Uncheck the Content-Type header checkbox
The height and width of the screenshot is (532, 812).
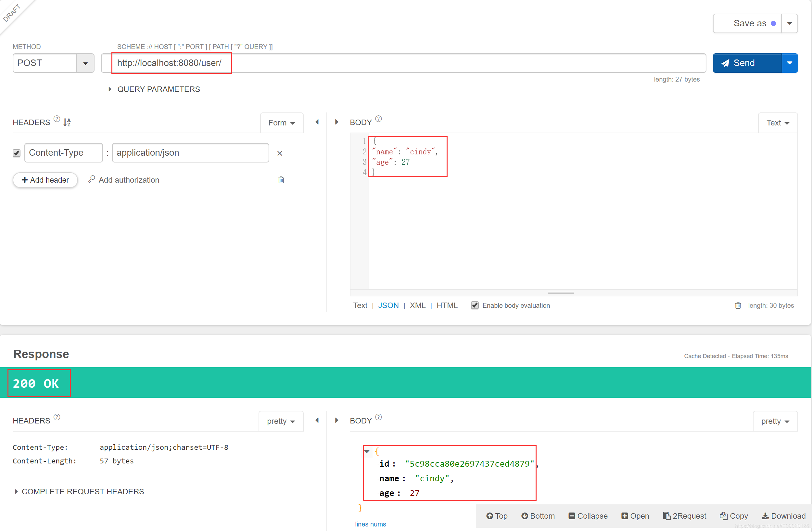(16, 153)
